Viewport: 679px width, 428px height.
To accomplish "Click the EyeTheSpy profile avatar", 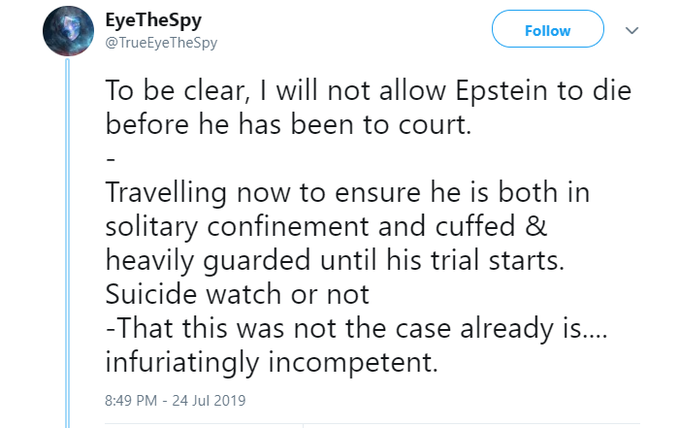I will pos(67,31).
